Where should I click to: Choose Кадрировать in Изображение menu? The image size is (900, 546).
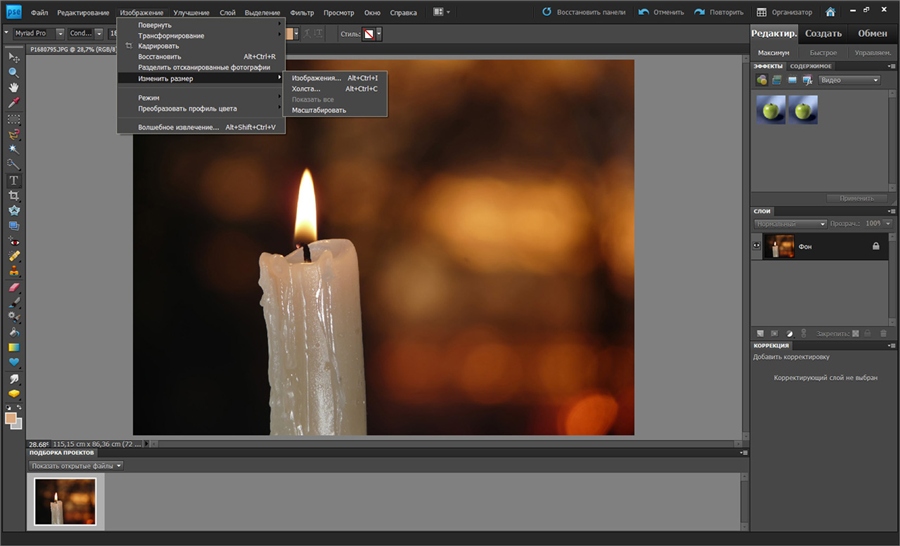(x=201, y=46)
